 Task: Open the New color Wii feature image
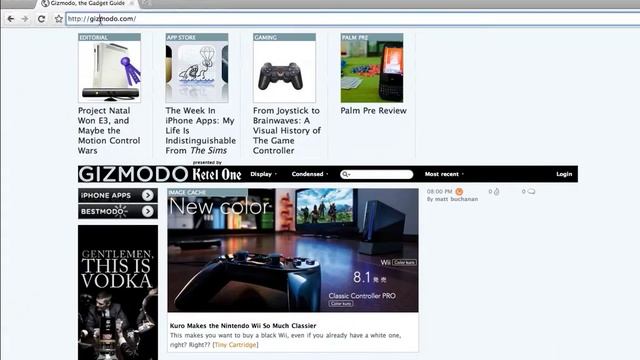point(293,250)
